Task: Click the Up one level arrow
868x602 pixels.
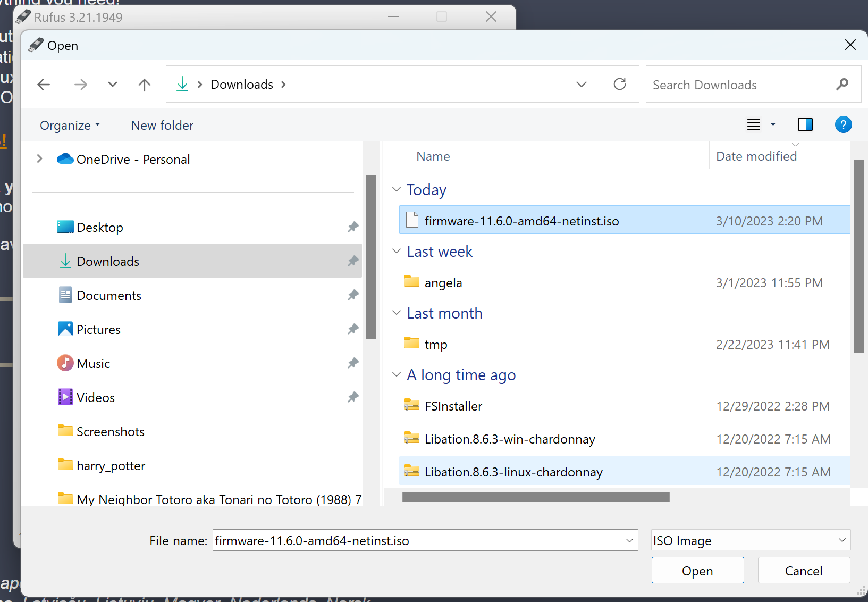Action: (x=144, y=85)
